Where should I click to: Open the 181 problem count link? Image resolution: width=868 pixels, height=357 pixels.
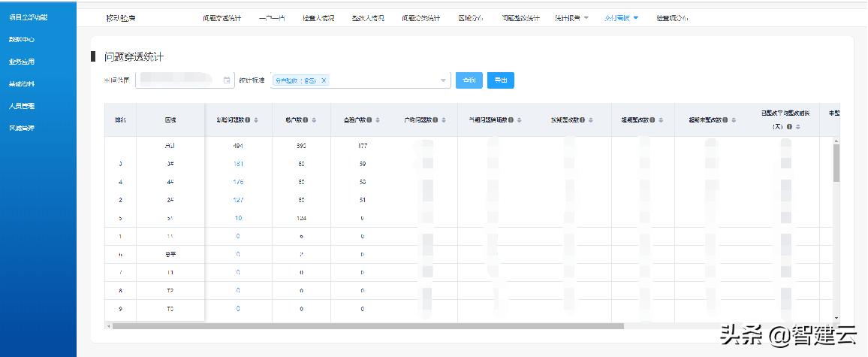(238, 164)
